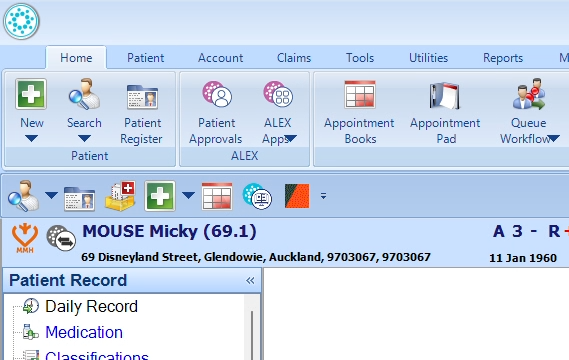Switch to the Home ribbon tab
The image size is (569, 360).
(x=76, y=58)
